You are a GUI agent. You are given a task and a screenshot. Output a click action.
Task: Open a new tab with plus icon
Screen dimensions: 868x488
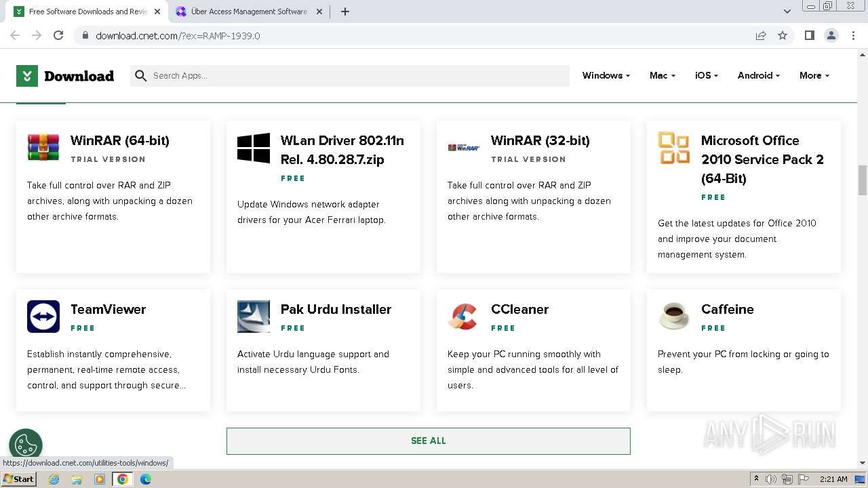(x=345, y=12)
